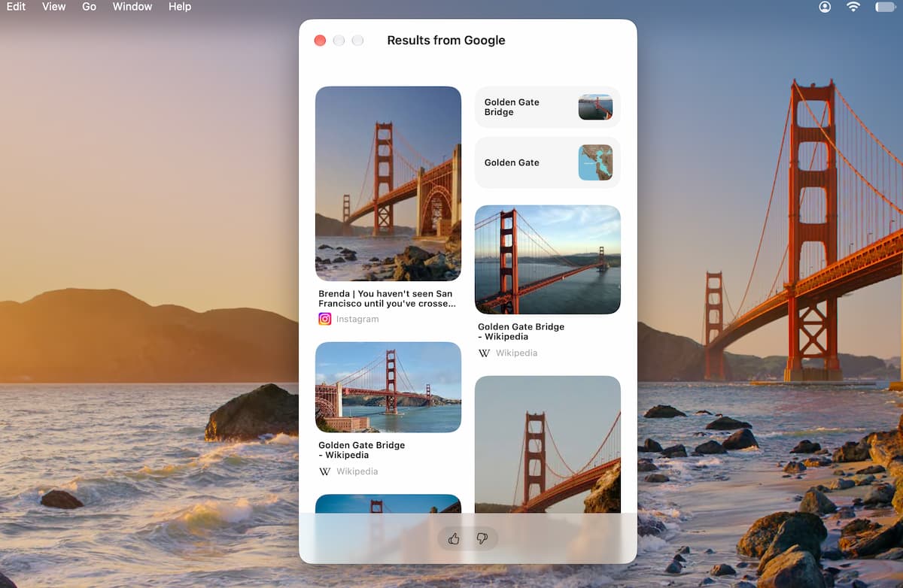Viewport: 903px width, 588px height.
Task: Click the "Instagram" source label
Action: tap(357, 319)
